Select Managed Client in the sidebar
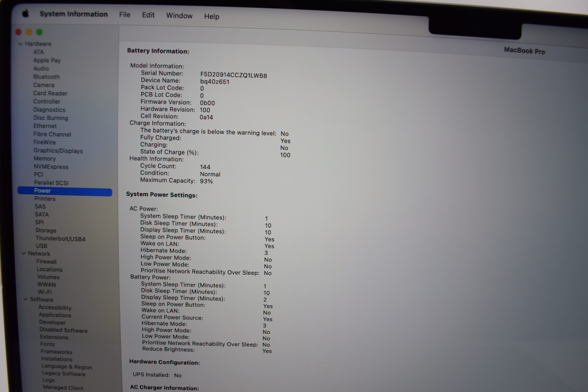 [x=63, y=388]
